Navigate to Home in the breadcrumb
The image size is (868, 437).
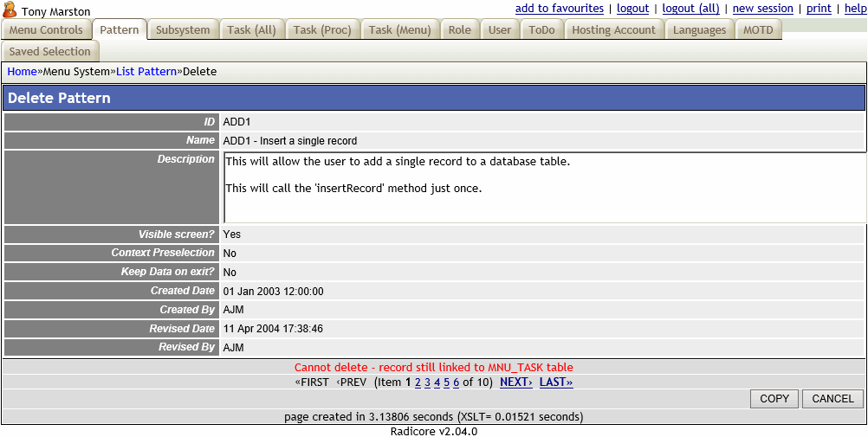(22, 72)
